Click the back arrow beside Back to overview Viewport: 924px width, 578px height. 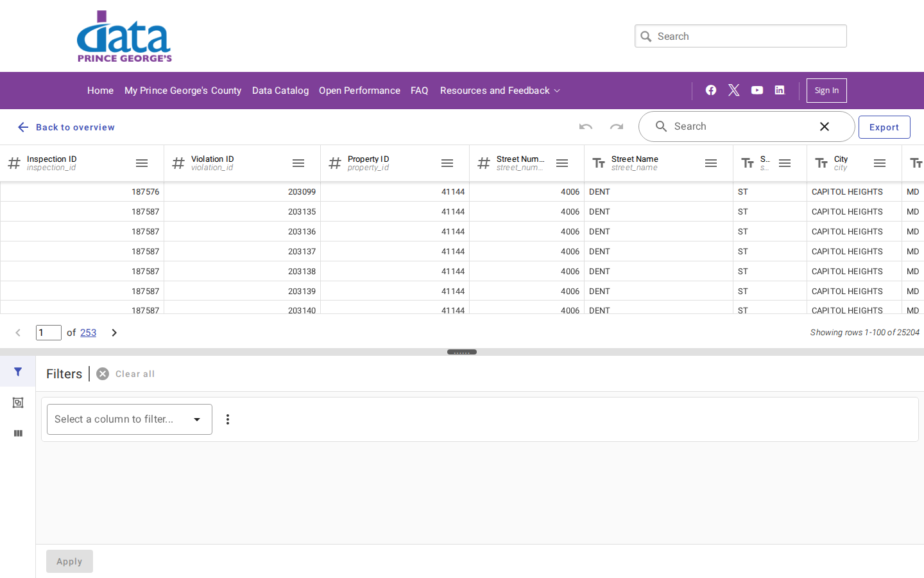coord(23,127)
